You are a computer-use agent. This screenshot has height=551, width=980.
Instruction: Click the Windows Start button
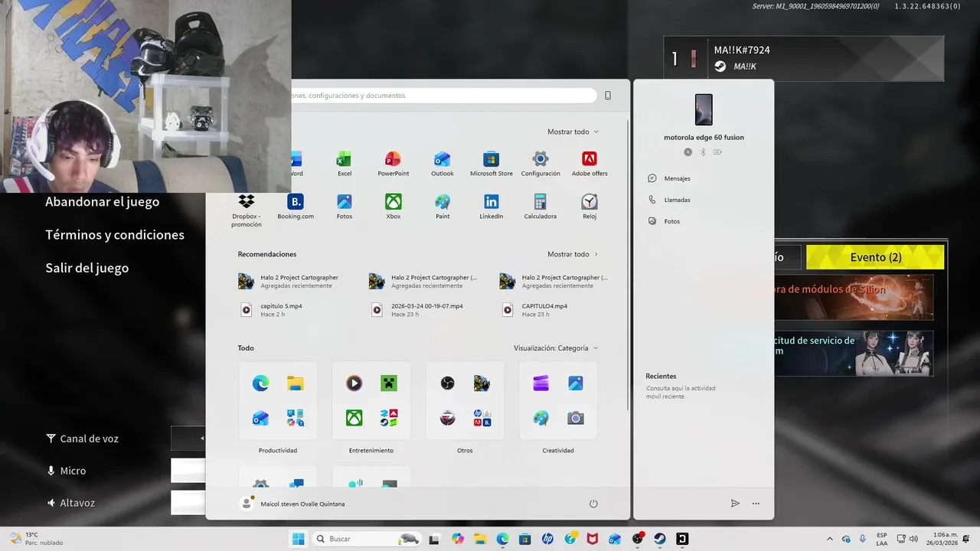(x=298, y=539)
